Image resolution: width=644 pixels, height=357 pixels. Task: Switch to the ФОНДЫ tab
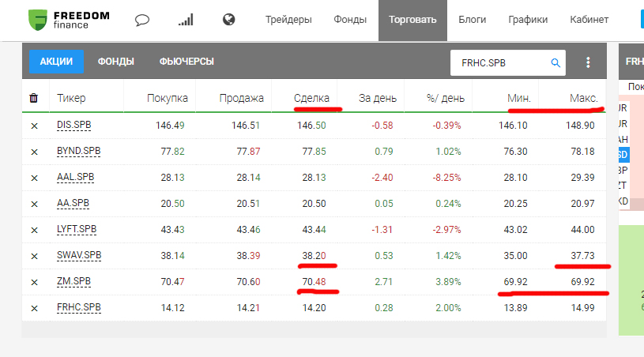(116, 62)
